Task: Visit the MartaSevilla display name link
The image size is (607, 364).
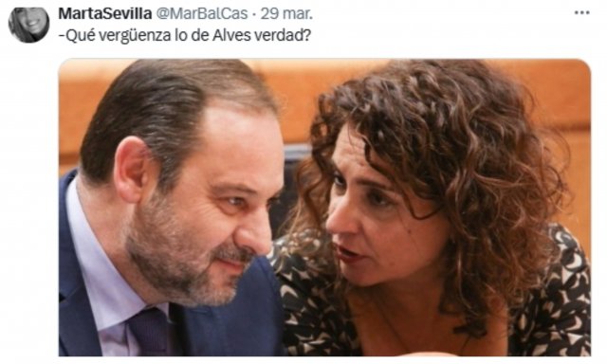Action: point(105,13)
